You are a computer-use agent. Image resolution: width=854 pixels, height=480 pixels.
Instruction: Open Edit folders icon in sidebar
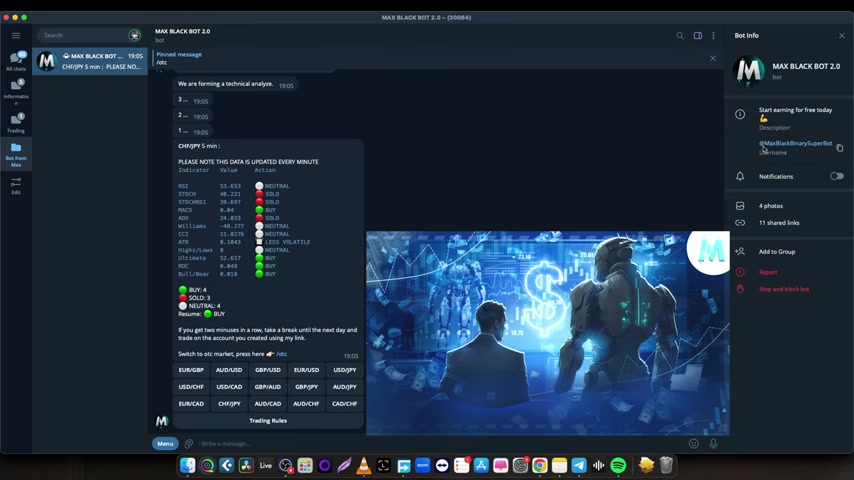(x=16, y=185)
